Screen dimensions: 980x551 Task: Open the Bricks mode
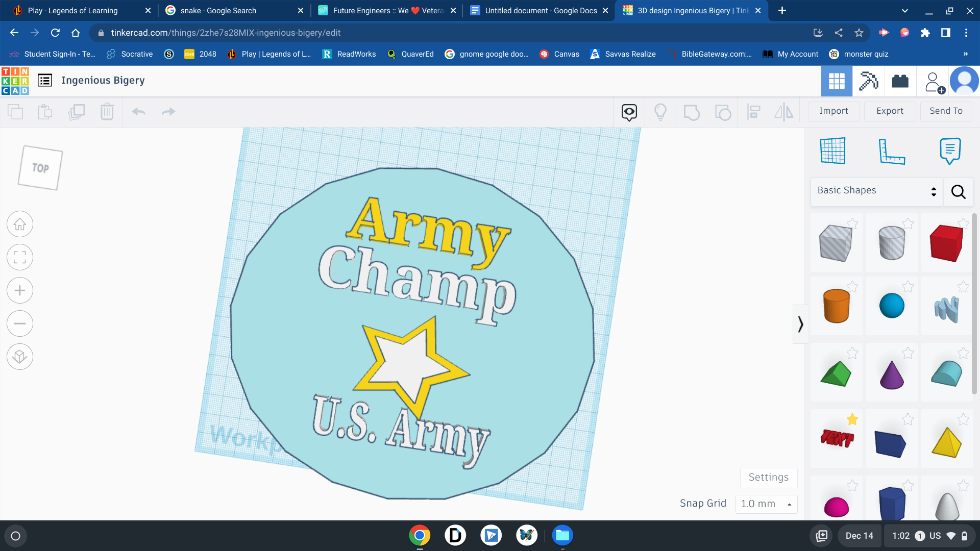point(900,81)
